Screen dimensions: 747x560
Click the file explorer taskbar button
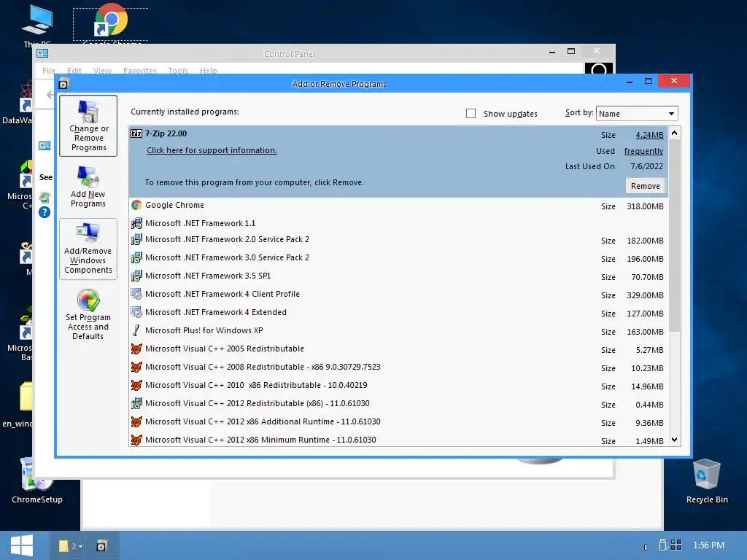tap(71, 545)
